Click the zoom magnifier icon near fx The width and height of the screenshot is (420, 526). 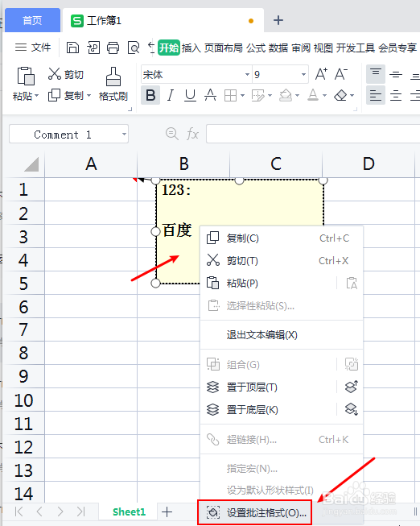[172, 134]
